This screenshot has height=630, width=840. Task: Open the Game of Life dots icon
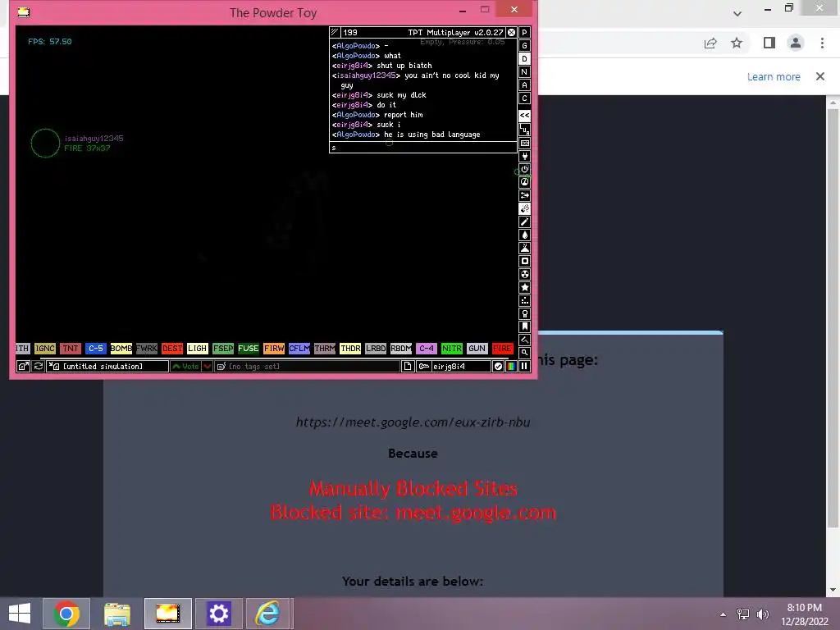point(524,300)
